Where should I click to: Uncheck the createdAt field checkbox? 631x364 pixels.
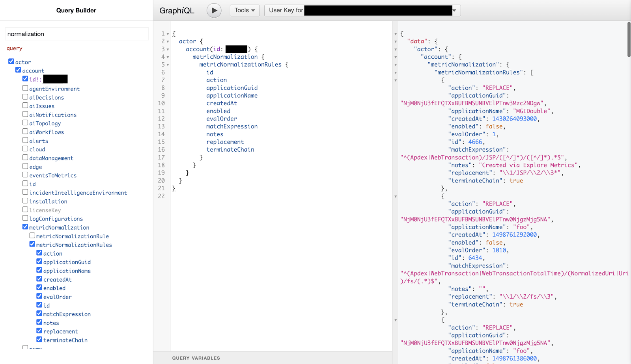click(x=39, y=279)
